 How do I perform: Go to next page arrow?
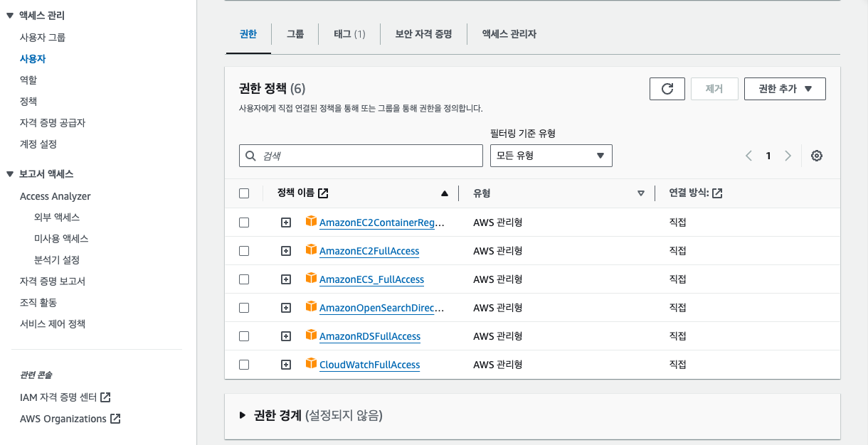pos(788,156)
